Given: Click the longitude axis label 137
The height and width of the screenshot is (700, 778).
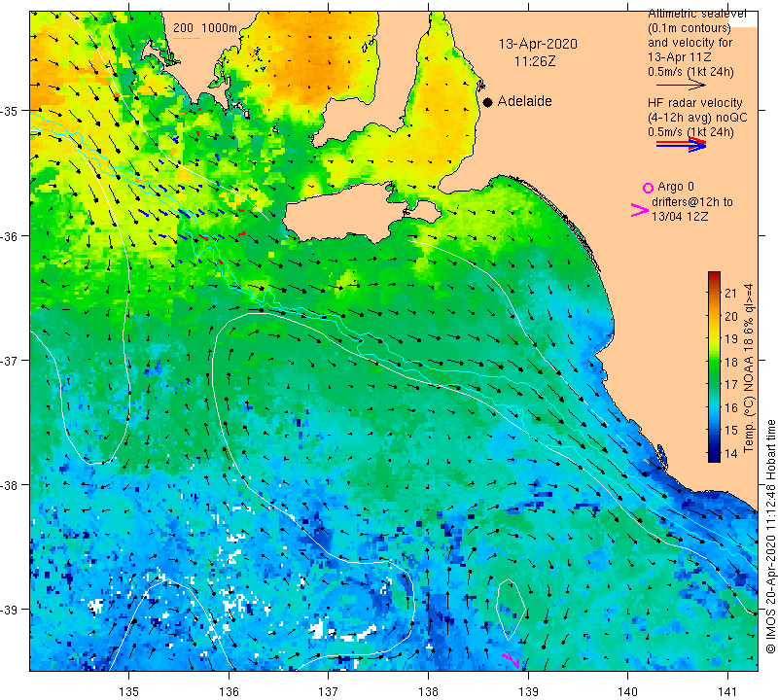Looking at the screenshot, I should (x=329, y=691).
